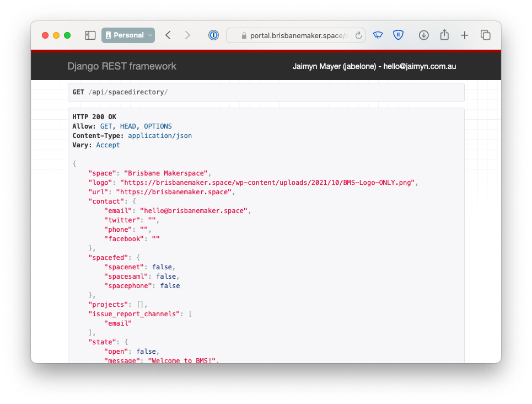Go back to the previous page
Image resolution: width=532 pixels, height=404 pixels.
coord(168,35)
